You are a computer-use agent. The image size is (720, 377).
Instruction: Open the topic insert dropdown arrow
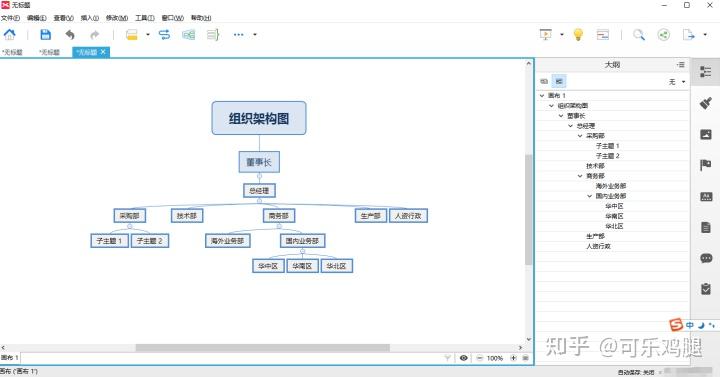(148, 34)
